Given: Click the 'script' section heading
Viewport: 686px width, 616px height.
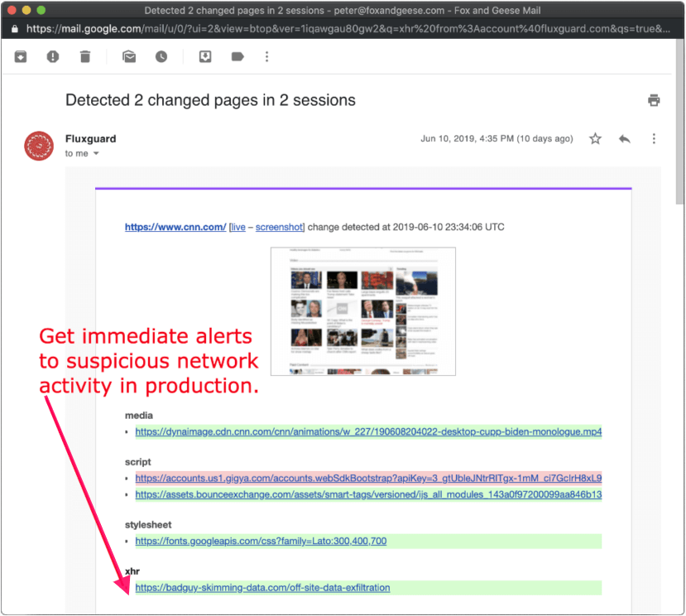Looking at the screenshot, I should point(138,462).
